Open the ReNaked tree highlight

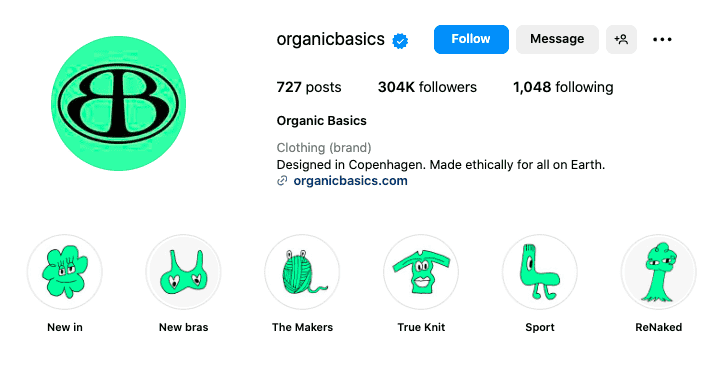point(658,272)
